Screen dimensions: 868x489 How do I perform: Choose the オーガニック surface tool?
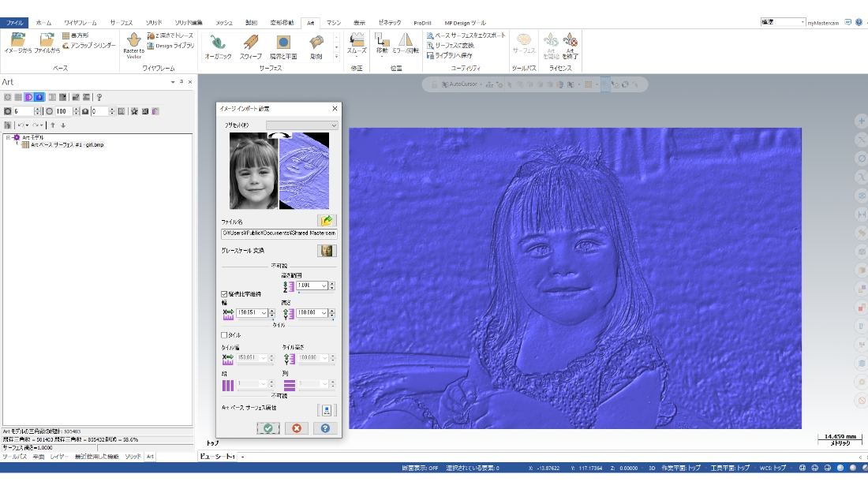click(x=218, y=47)
